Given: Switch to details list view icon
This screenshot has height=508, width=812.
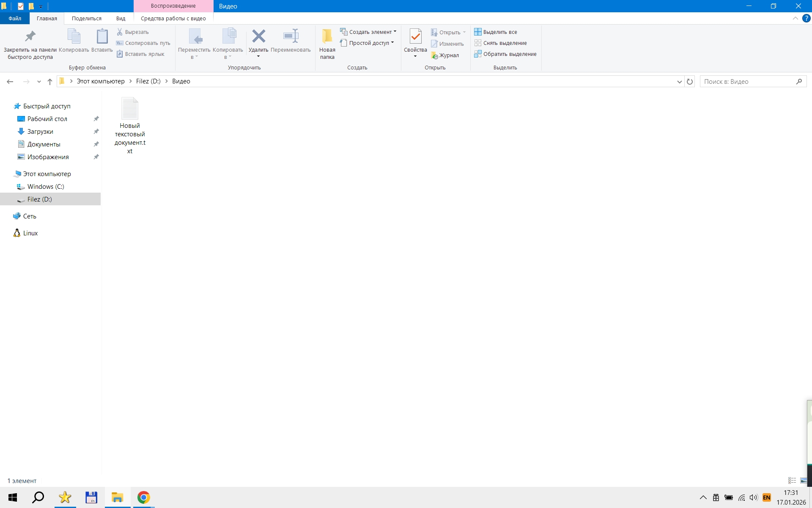Looking at the screenshot, I should 792,480.
